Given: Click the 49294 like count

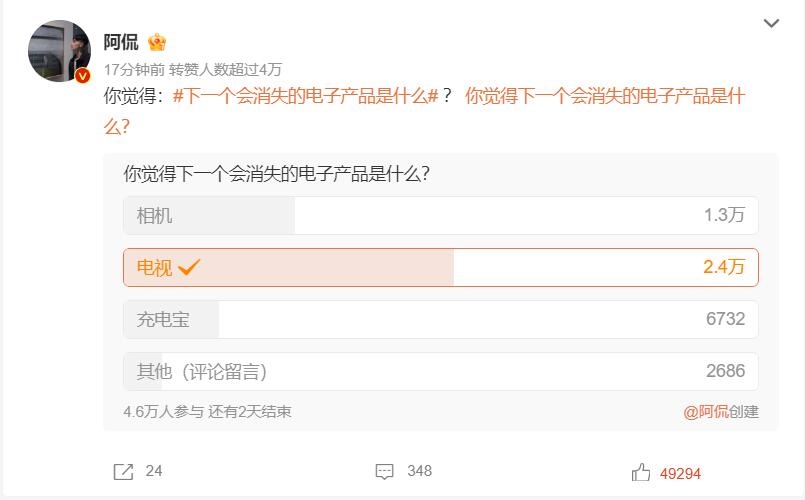Looking at the screenshot, I should point(680,473).
